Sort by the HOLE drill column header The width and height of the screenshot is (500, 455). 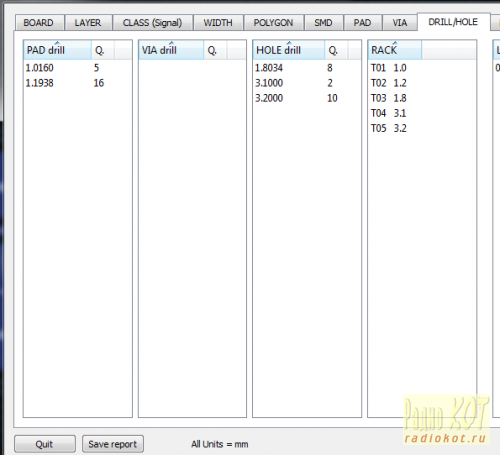(289, 50)
